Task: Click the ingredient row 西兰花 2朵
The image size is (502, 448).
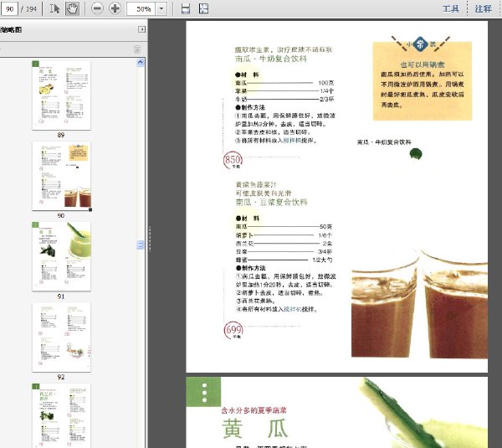Action: point(284,244)
